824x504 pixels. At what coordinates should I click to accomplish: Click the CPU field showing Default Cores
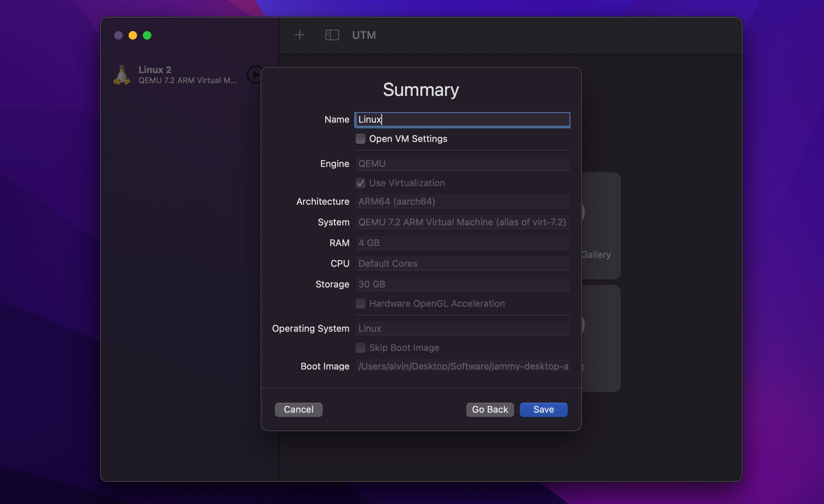tap(462, 264)
